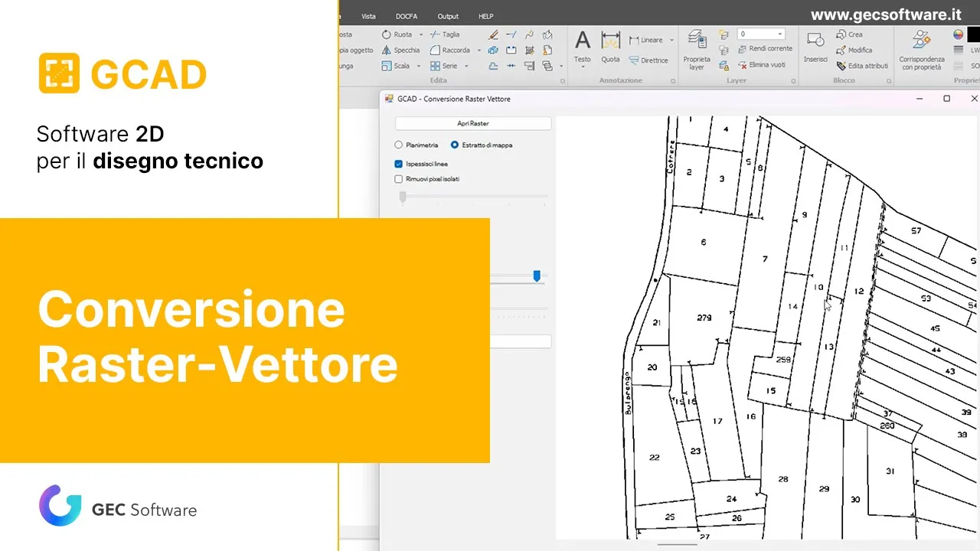
Task: Click the Bularengo road label in the map
Action: click(627, 393)
